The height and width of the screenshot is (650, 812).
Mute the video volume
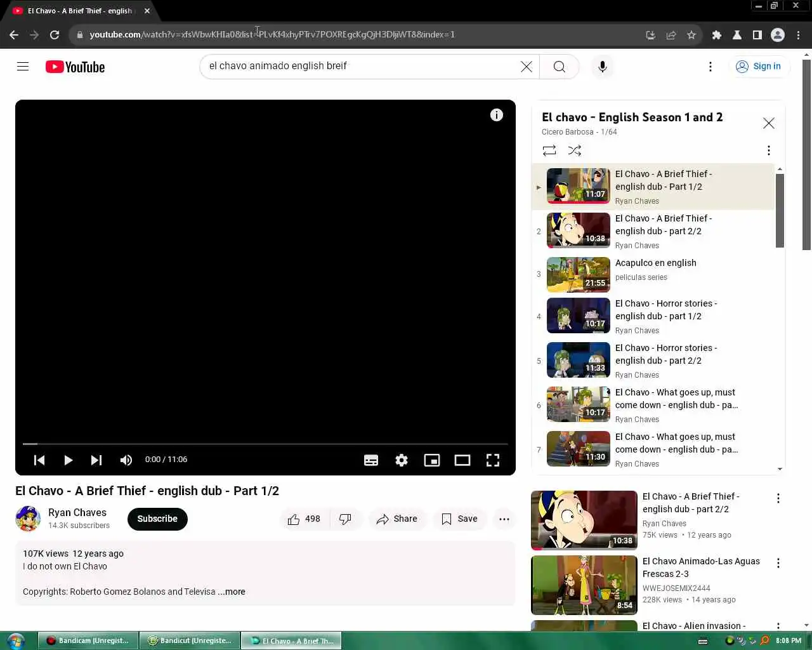pos(126,460)
